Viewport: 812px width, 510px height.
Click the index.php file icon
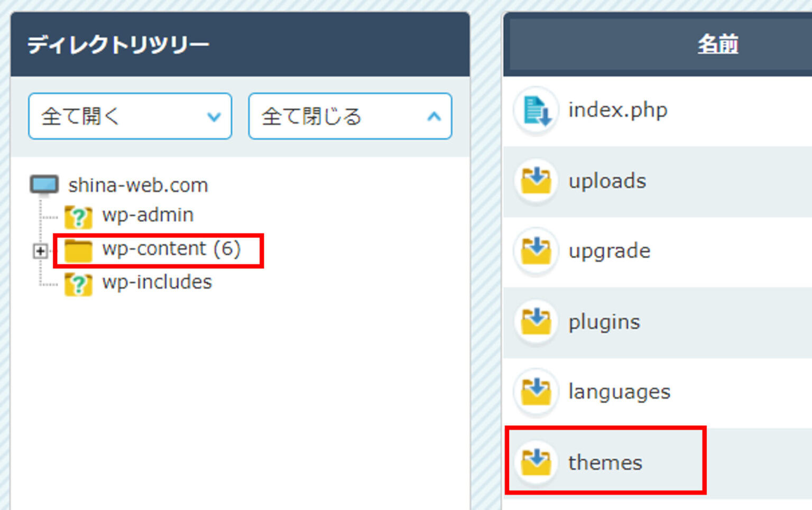pos(536,110)
